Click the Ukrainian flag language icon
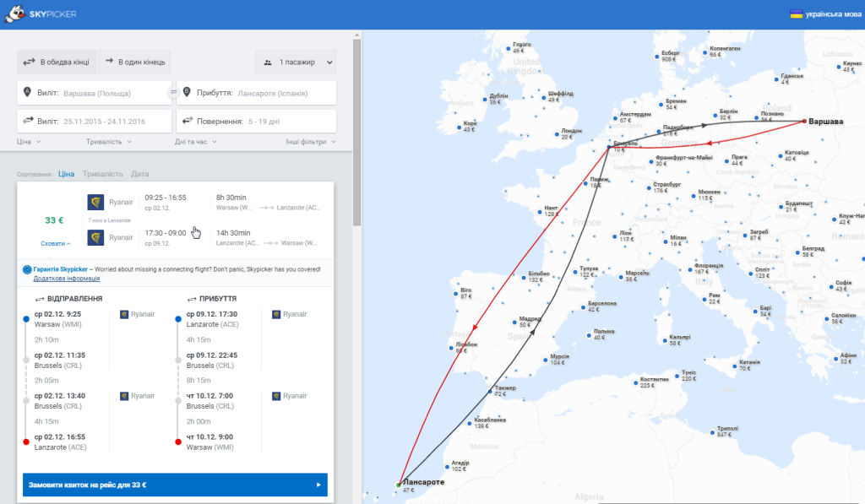 point(796,14)
